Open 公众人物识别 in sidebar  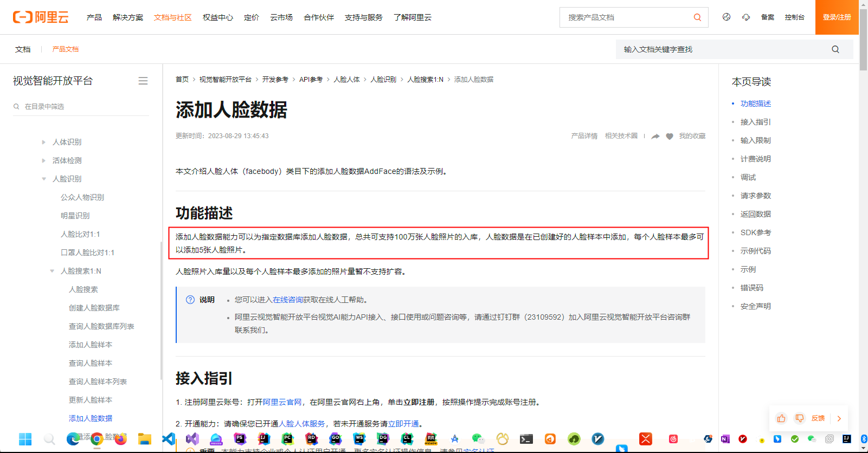click(82, 197)
